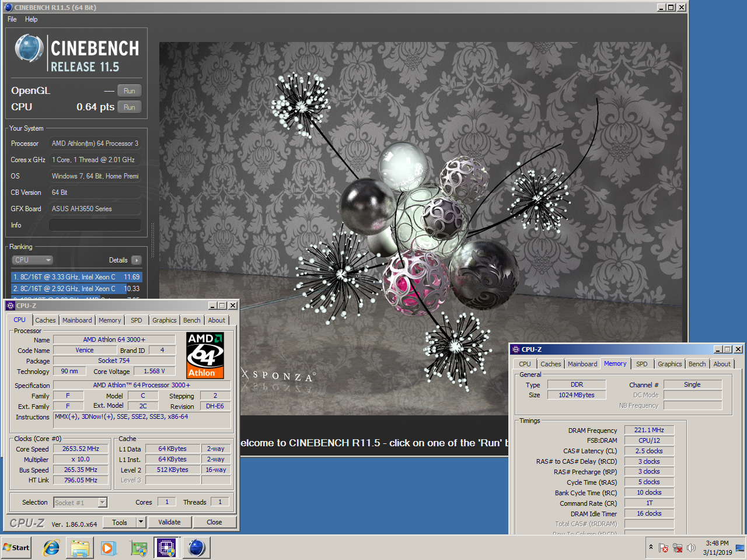The height and width of the screenshot is (560, 747).
Task: Switch to Mainboard tab in left CPU-Z
Action: [77, 320]
